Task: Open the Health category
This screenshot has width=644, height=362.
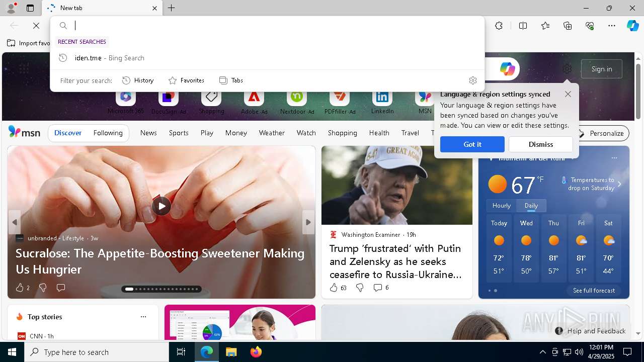Action: click(379, 133)
